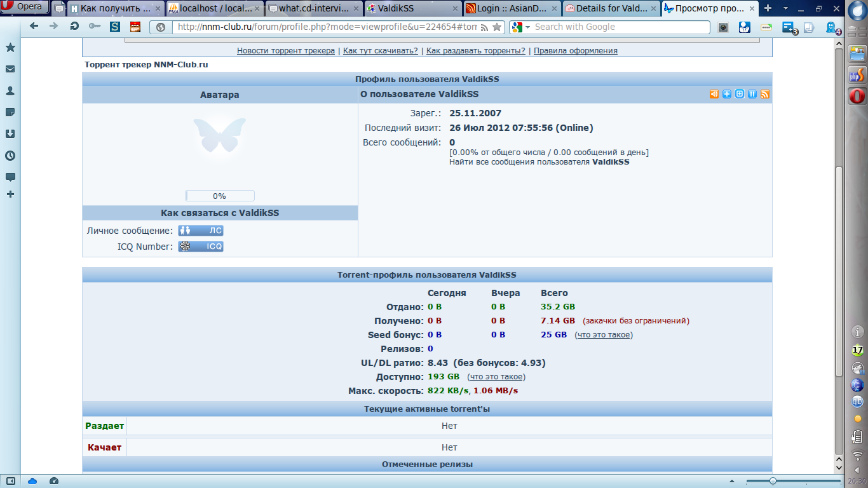Viewport: 868px width, 488px height.
Task: Go back with the Back arrow
Action: 34,27
